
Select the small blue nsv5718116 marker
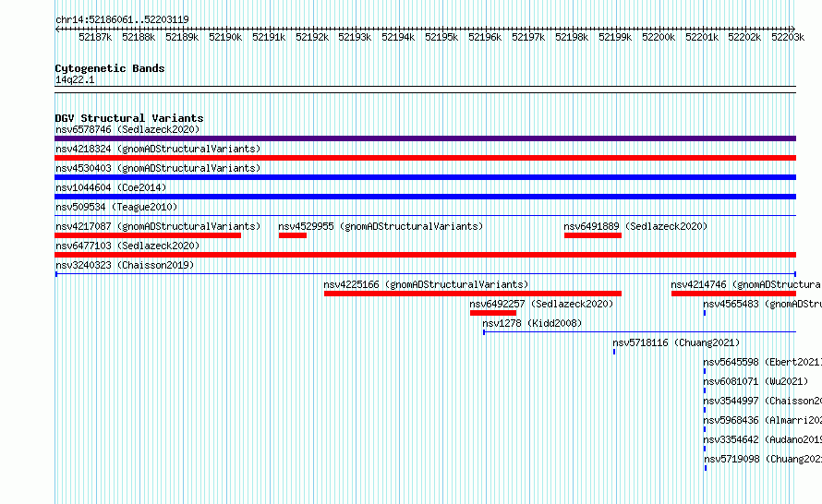coord(614,352)
